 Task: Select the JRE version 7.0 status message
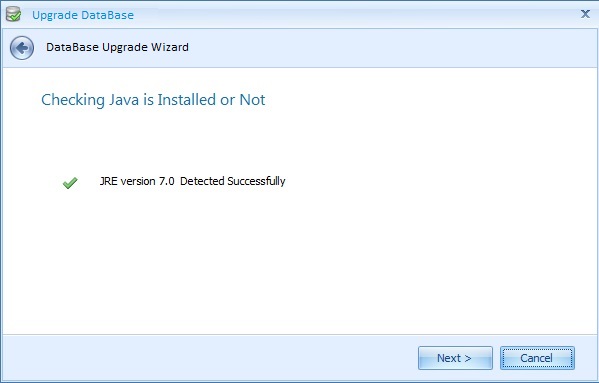[x=193, y=181]
